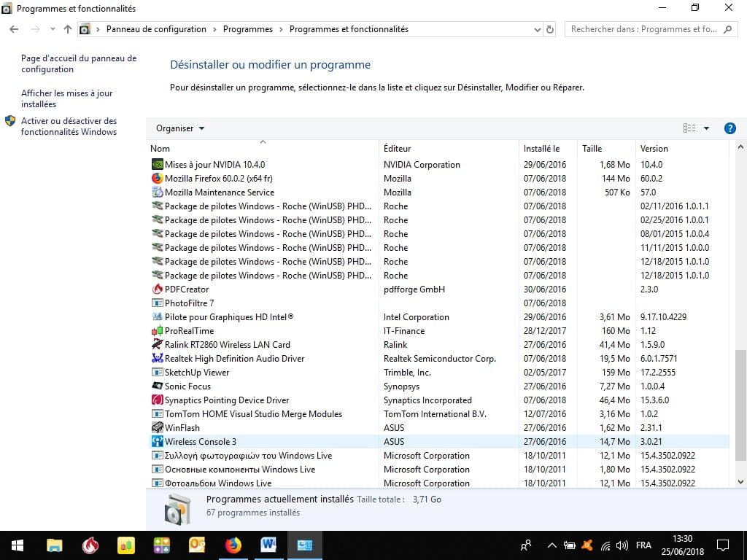Go back with the back arrow

[x=14, y=29]
